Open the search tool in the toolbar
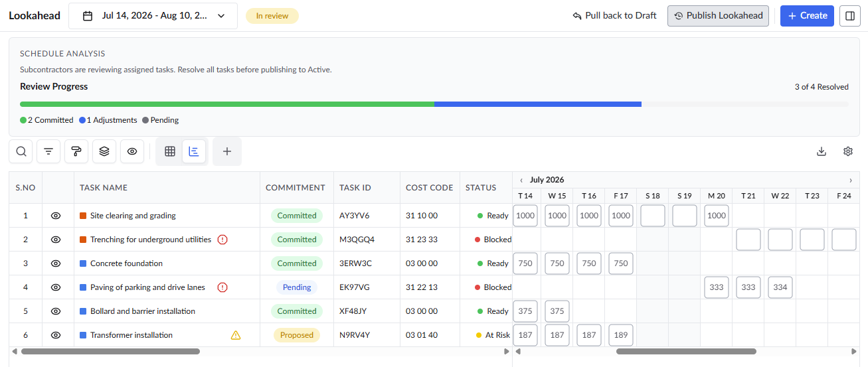 coord(21,151)
